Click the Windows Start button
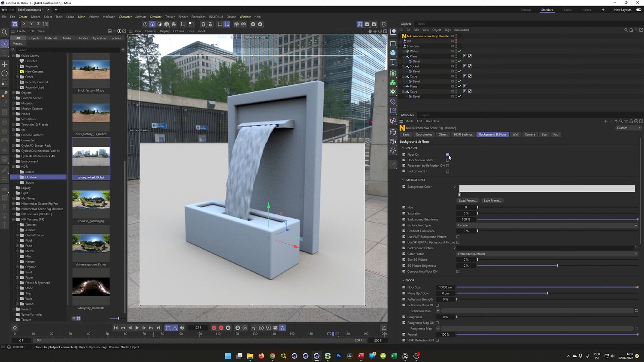Image resolution: width=644 pixels, height=362 pixels. click(x=228, y=356)
